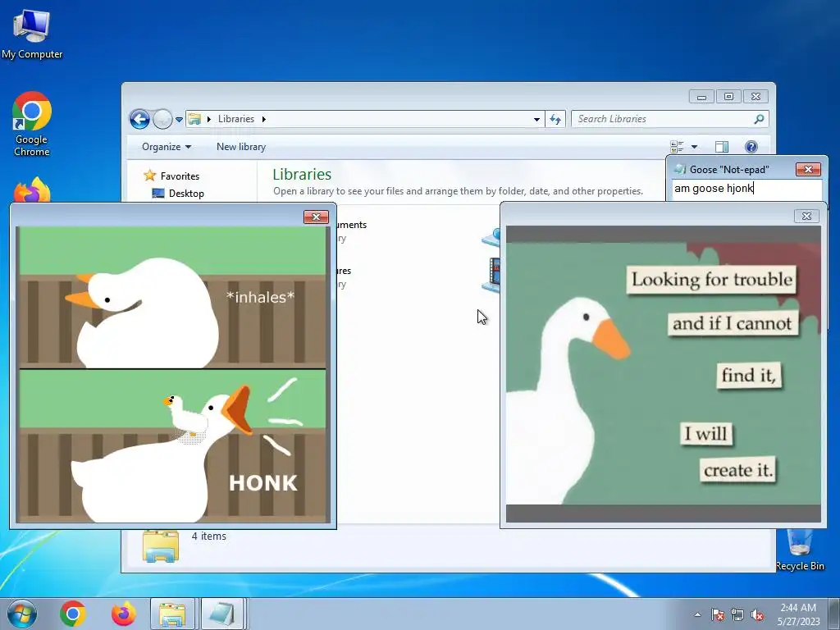The height and width of the screenshot is (630, 840).
Task: Open the view options dropdown arrow
Action: point(694,147)
